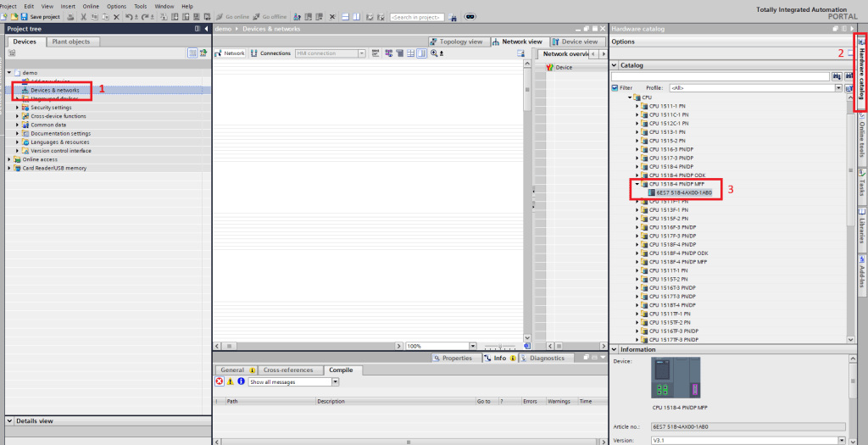Collapse the demo project root node
This screenshot has width=868, height=445.
[x=9, y=73]
